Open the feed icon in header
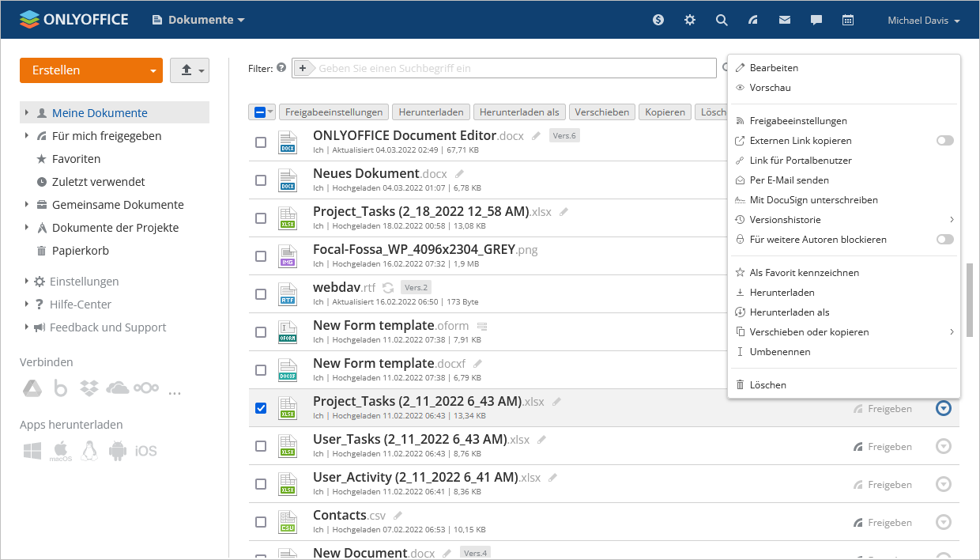 [x=753, y=20]
